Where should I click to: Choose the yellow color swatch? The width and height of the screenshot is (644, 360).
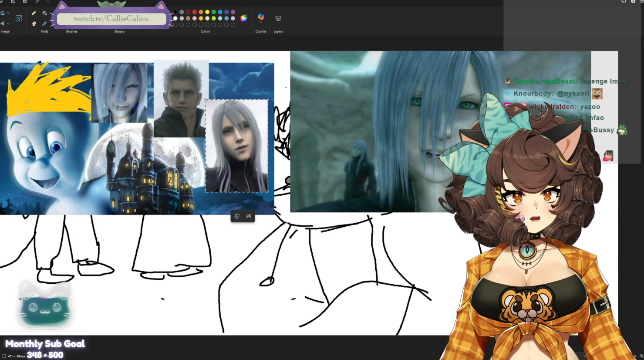(x=207, y=12)
